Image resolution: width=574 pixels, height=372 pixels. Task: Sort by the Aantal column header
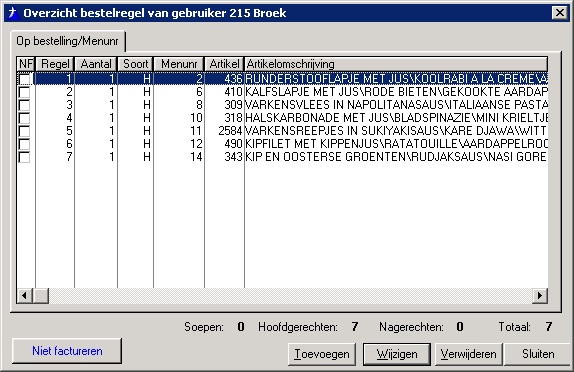click(x=96, y=64)
